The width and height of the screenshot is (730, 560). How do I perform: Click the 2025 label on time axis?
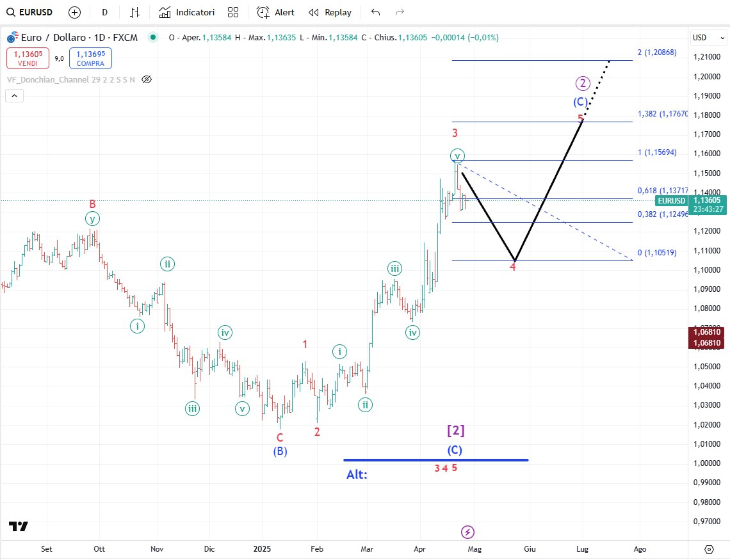click(x=262, y=549)
